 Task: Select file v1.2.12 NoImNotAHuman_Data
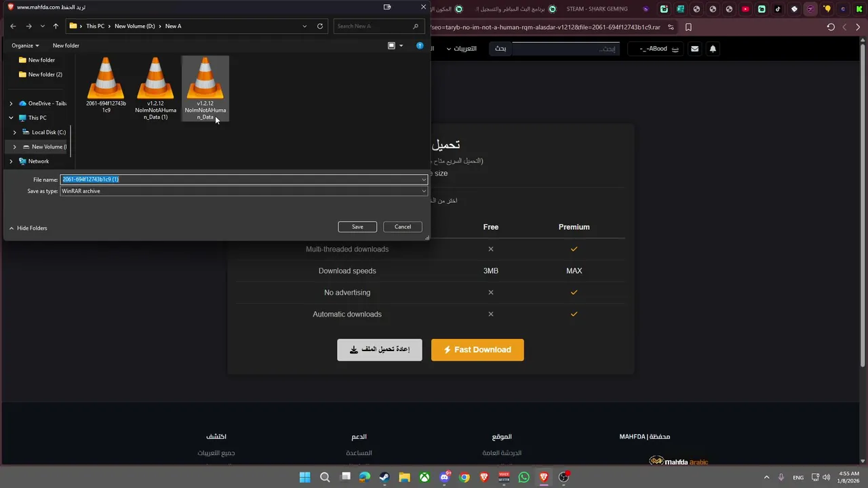[x=205, y=89]
